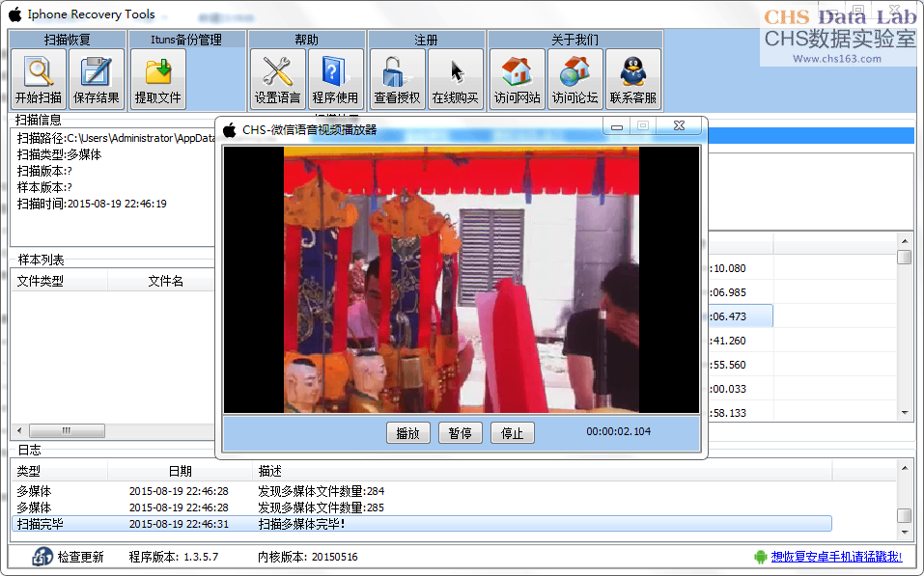Click the video frame in the player

[x=462, y=280]
